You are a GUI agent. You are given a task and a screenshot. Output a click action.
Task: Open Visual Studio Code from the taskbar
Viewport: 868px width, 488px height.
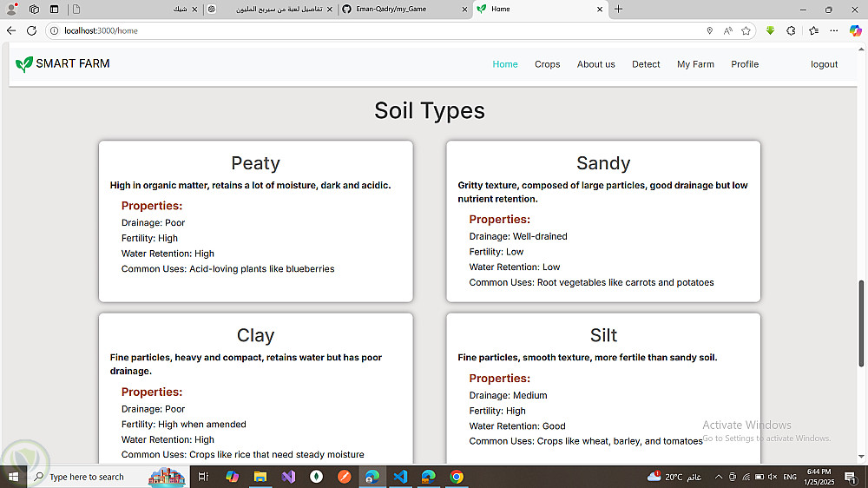point(399,477)
